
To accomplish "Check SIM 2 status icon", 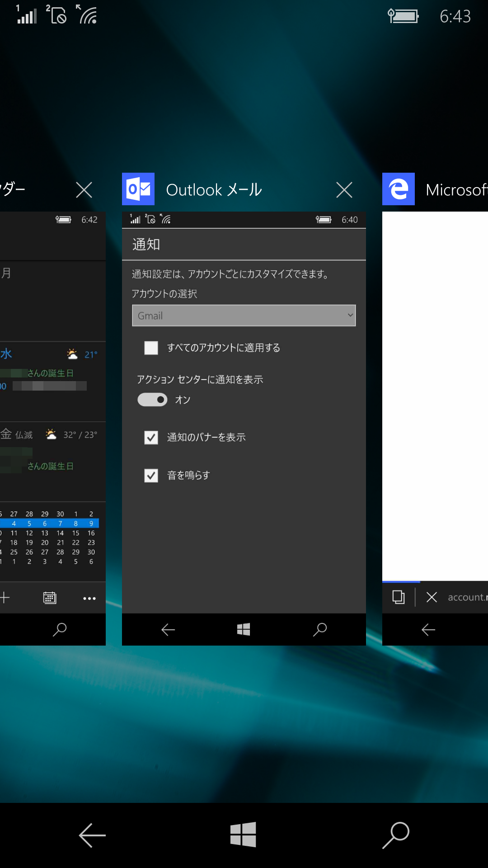I will [56, 14].
